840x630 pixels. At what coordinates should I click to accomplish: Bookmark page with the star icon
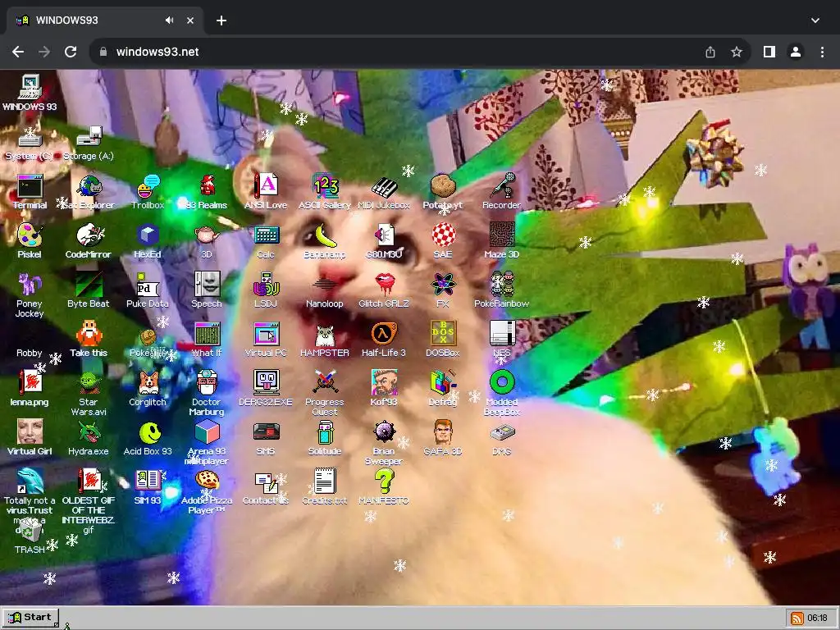pyautogui.click(x=737, y=52)
